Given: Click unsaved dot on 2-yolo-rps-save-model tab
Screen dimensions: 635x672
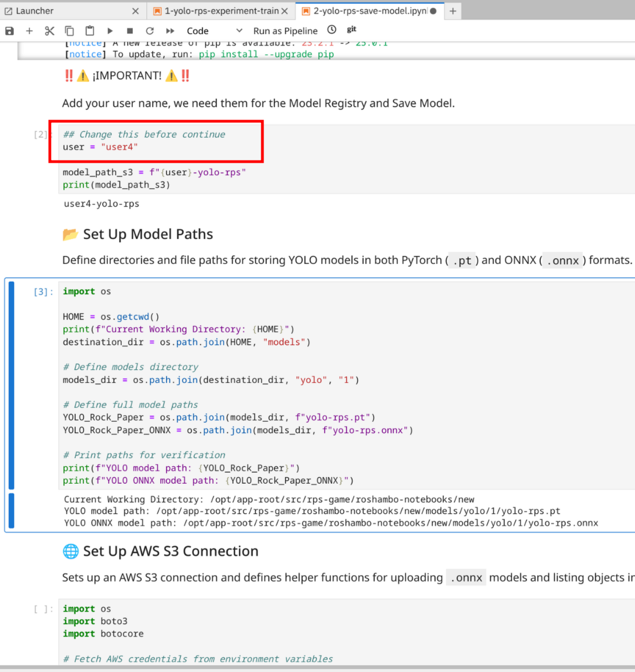Looking at the screenshot, I should click(x=433, y=11).
